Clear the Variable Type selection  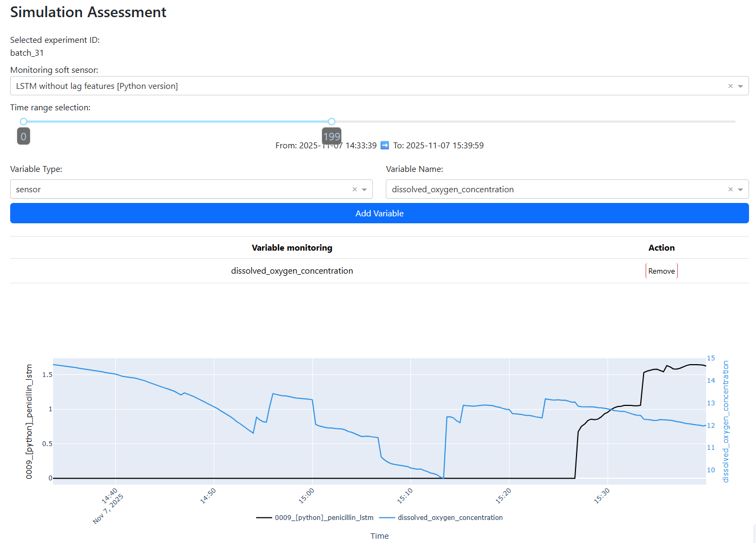[354, 190]
